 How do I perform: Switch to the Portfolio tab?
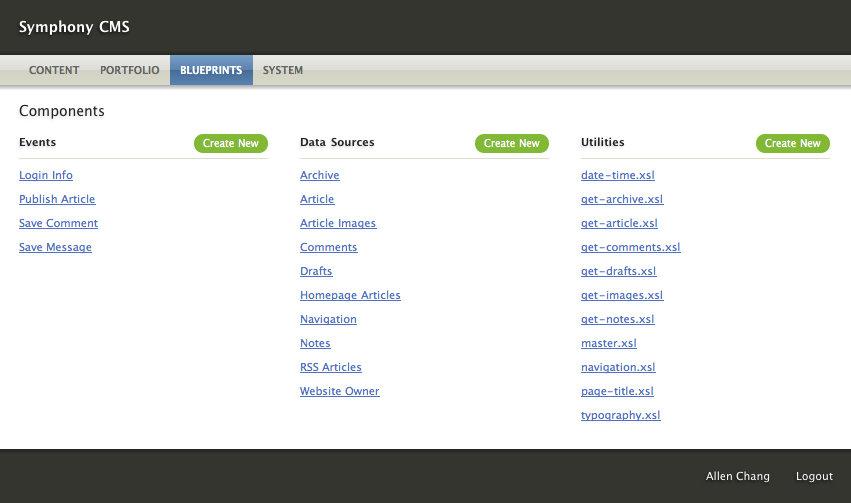pyautogui.click(x=129, y=70)
